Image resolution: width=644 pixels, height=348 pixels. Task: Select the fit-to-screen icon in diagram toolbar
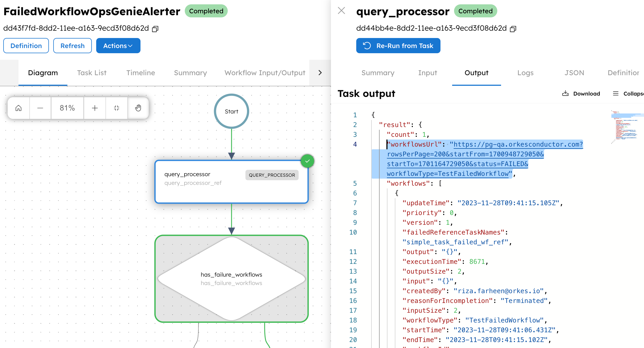(x=116, y=108)
